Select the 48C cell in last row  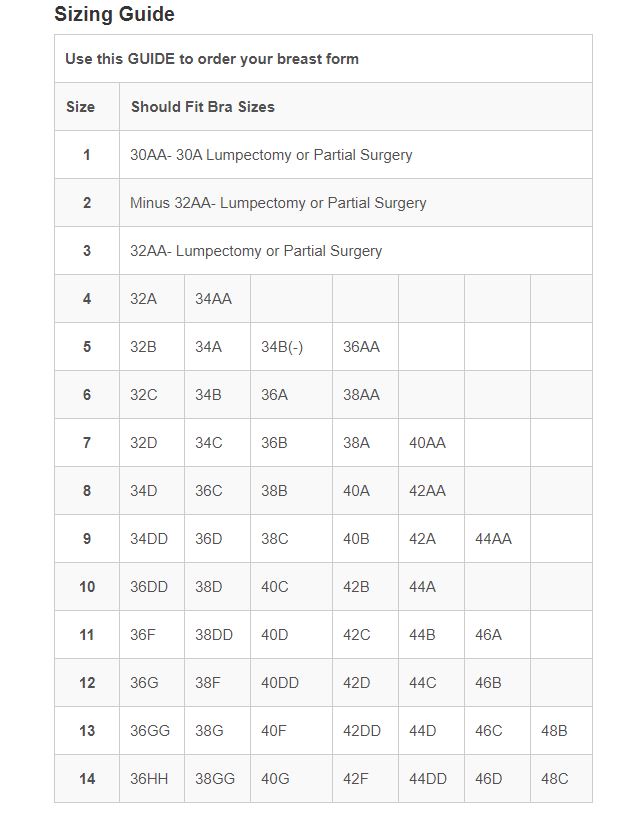point(554,779)
